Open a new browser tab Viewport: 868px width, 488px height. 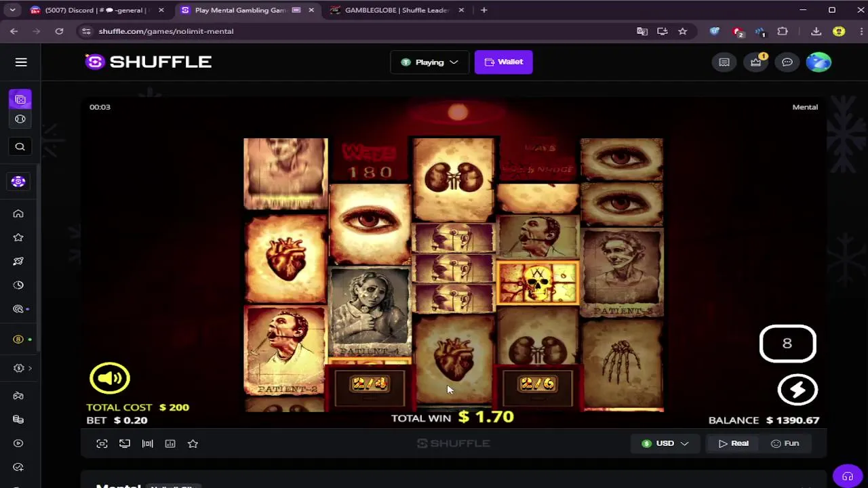tap(484, 10)
